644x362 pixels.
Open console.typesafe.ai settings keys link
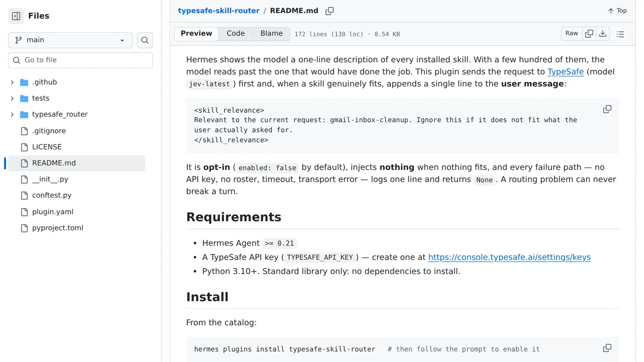click(x=509, y=257)
